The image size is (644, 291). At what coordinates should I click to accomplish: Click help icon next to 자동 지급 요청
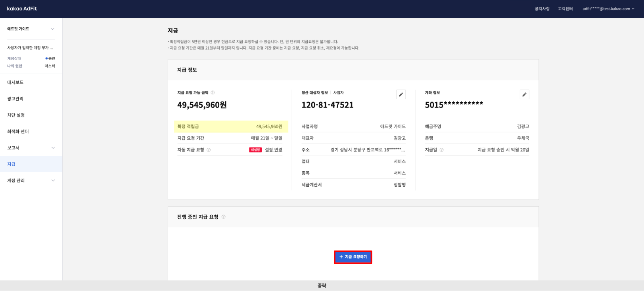(x=209, y=150)
